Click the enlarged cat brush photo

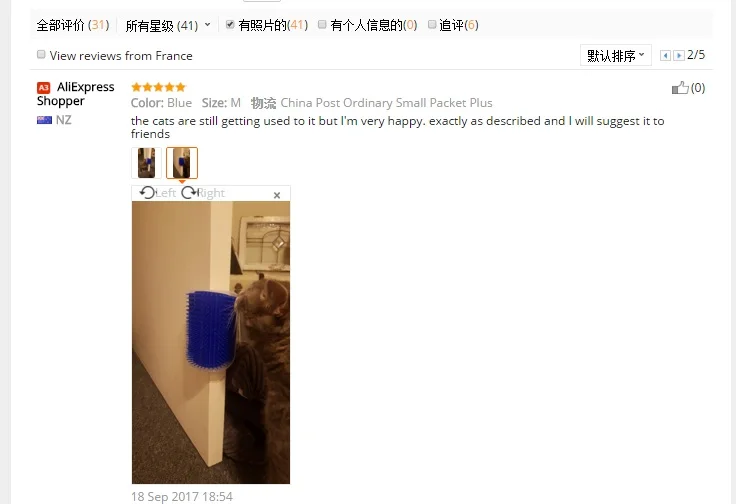(x=211, y=343)
